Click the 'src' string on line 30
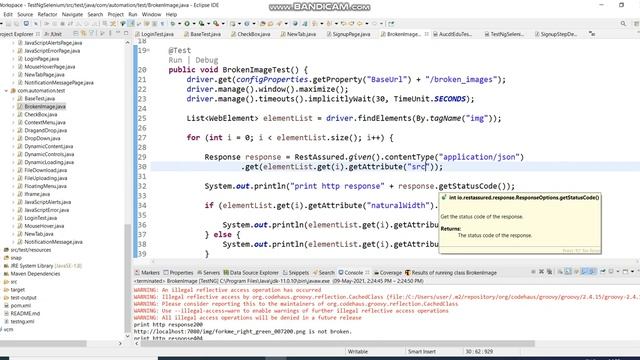Viewport: 640px width, 360px height. point(419,167)
